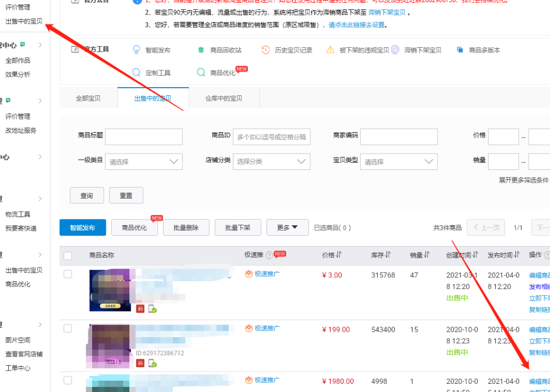Check the ¥3.00 product row checkbox
The width and height of the screenshot is (550, 392).
pyautogui.click(x=67, y=274)
